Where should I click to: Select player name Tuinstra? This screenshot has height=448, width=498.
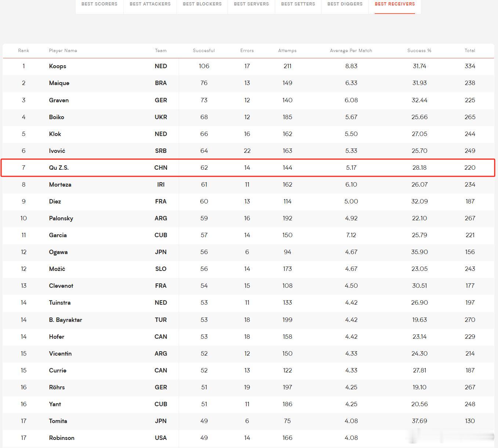60,302
